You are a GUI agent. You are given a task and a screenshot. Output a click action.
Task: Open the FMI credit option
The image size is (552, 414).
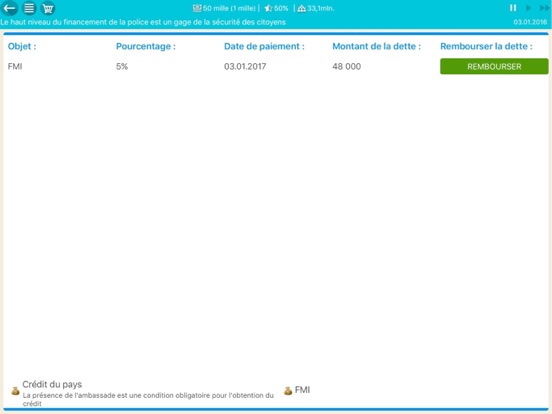[302, 390]
